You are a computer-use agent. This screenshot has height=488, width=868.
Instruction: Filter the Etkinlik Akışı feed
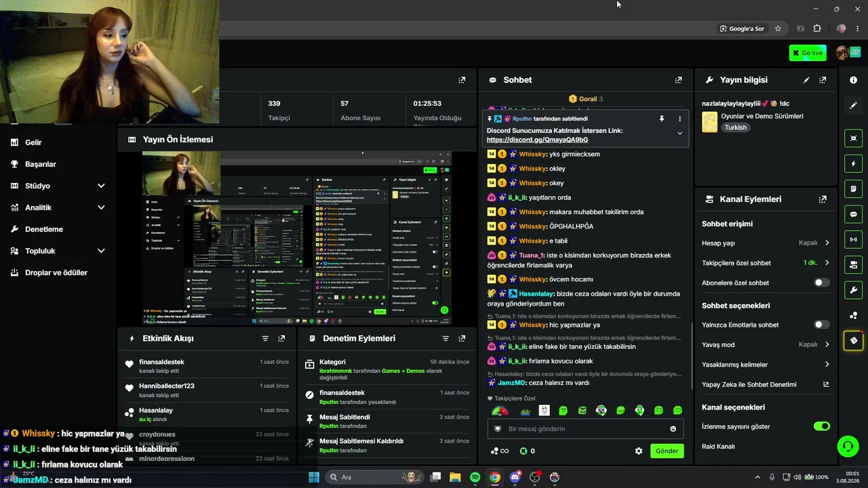tap(265, 338)
